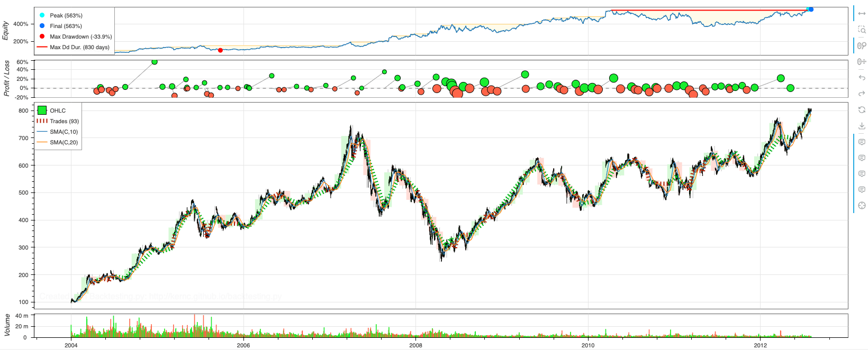The height and width of the screenshot is (350, 868).
Task: Select the 60% profit trade marker
Action: click(x=155, y=62)
